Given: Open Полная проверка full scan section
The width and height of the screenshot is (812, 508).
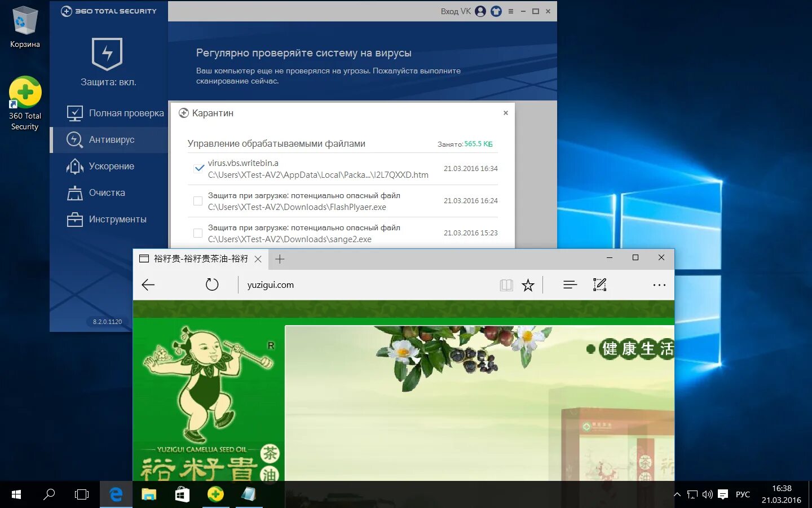Looking at the screenshot, I should [109, 113].
